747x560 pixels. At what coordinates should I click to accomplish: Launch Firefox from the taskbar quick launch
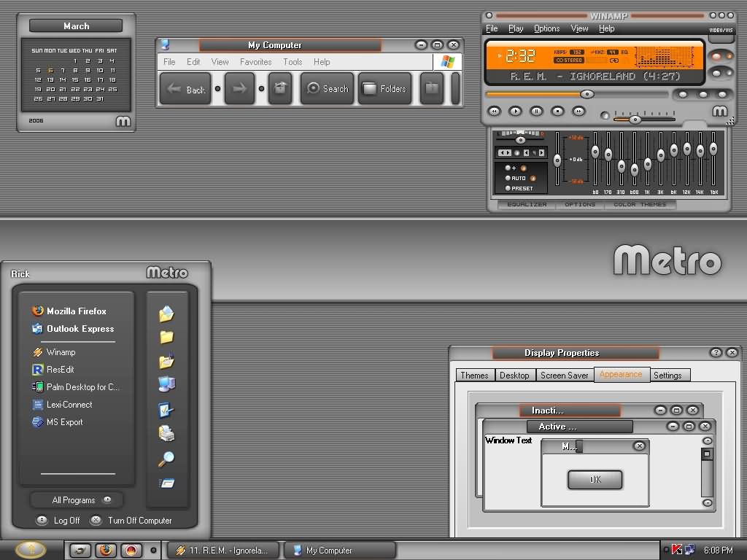[x=106, y=551]
